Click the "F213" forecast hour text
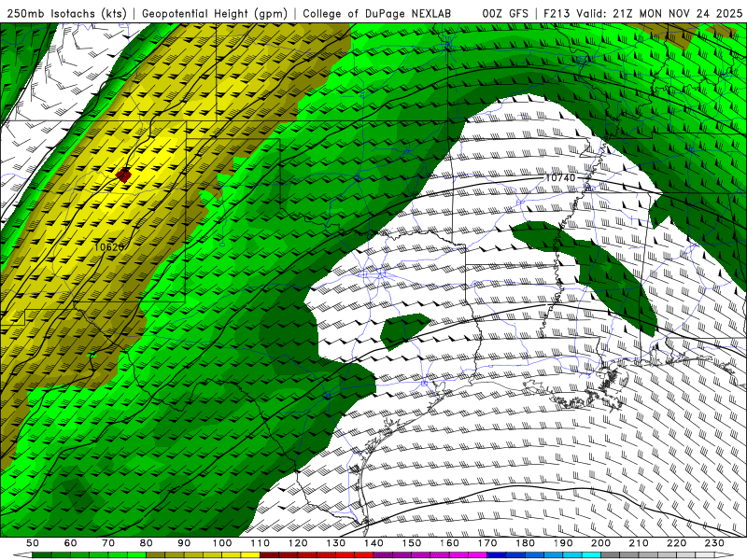 557,14
